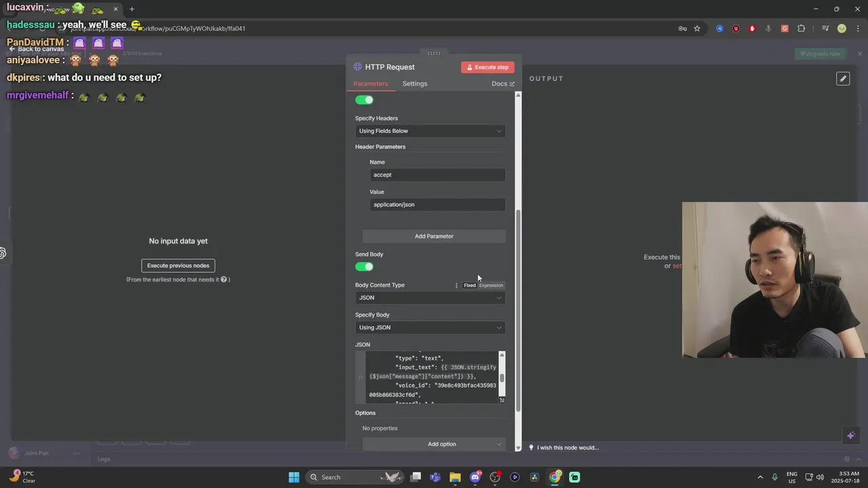Open a new browser tab

click(x=132, y=9)
